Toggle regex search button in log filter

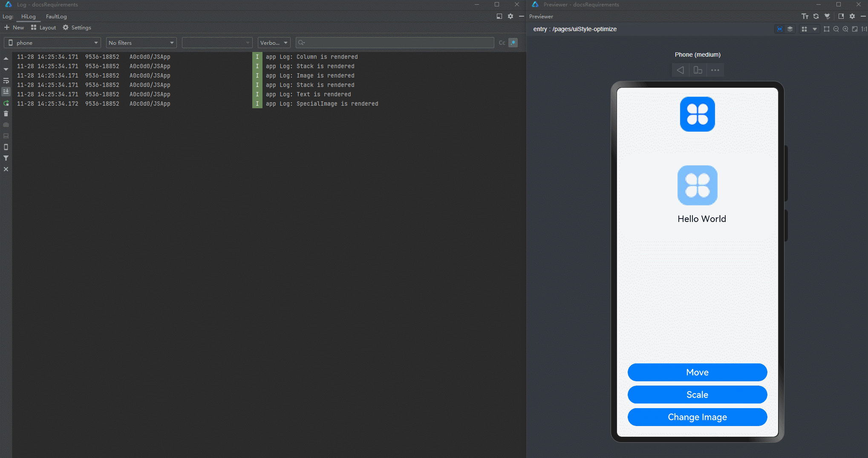coord(513,43)
